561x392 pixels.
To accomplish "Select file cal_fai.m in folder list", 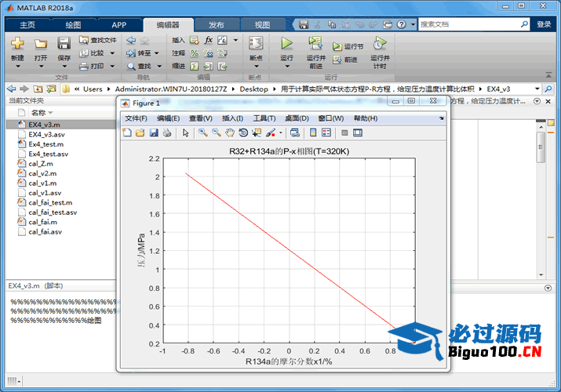I will click(x=43, y=222).
